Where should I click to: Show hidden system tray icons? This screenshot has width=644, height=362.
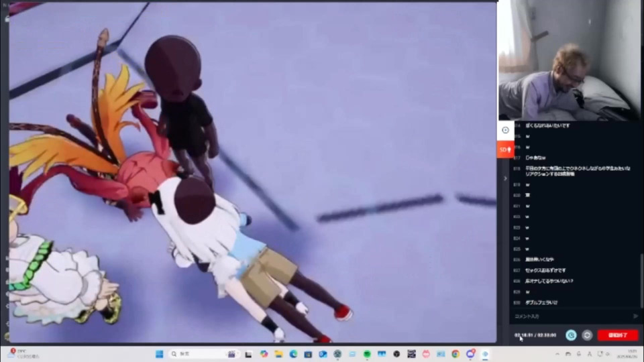557,354
